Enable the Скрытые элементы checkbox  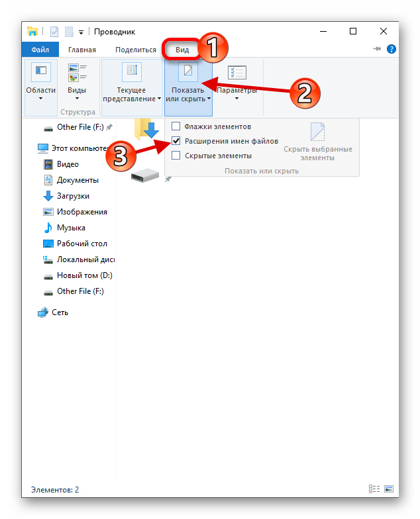[x=176, y=155]
